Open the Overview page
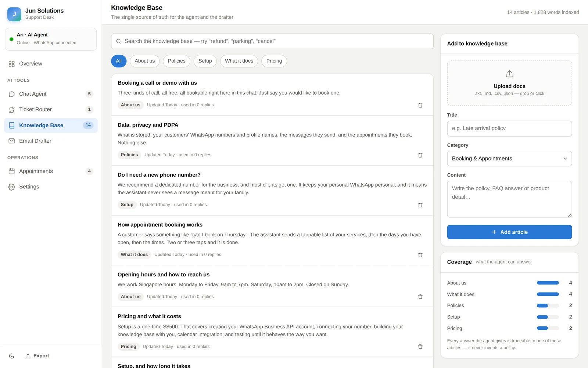 [51, 64]
